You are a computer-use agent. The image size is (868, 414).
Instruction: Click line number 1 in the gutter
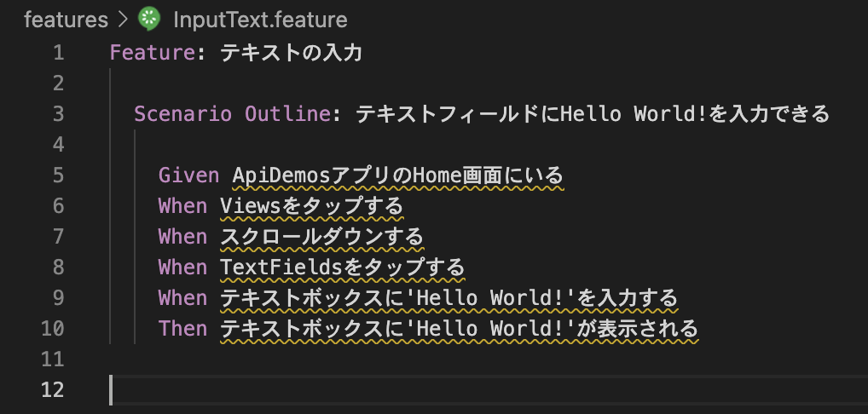point(58,53)
